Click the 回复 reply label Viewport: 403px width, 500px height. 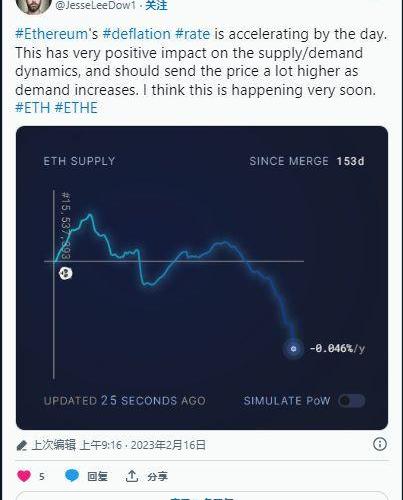(x=97, y=476)
